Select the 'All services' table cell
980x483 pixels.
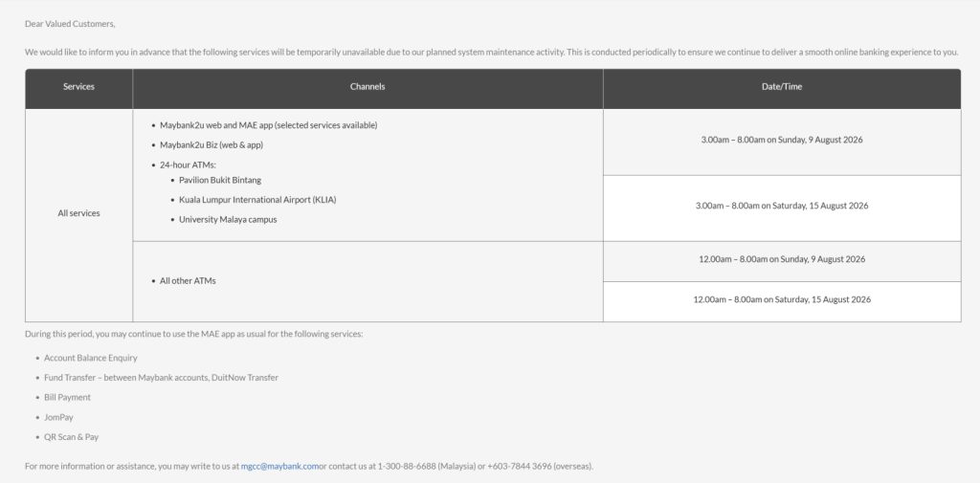pos(78,213)
